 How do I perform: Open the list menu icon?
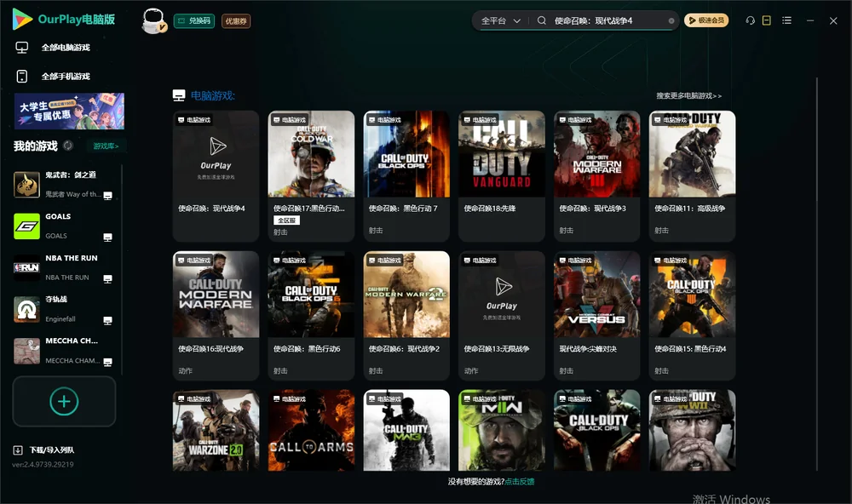tap(786, 20)
